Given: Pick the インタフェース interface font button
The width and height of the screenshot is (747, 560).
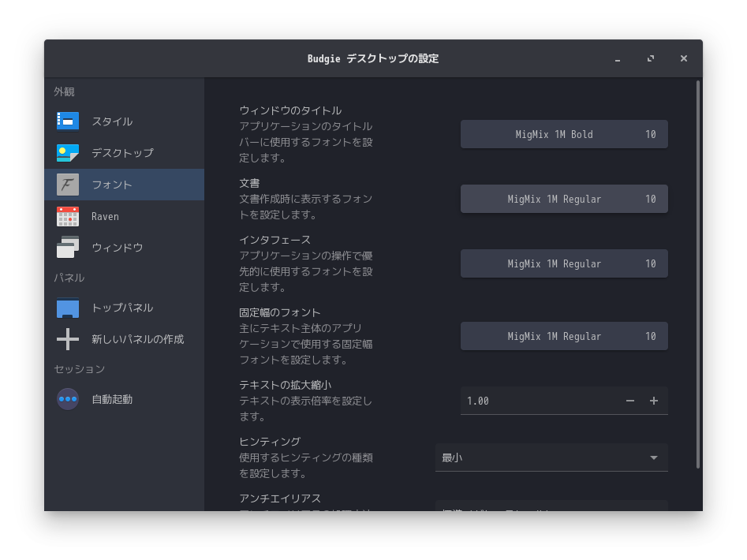Looking at the screenshot, I should [x=564, y=263].
